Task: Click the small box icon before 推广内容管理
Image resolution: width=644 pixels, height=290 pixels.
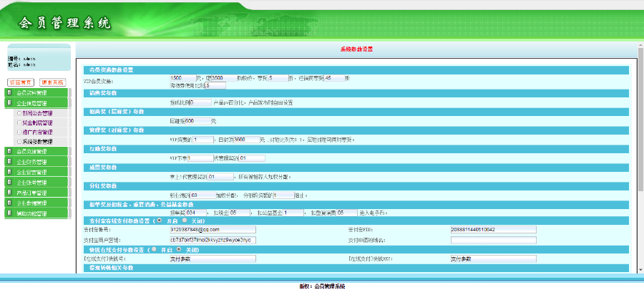Action: [x=19, y=132]
